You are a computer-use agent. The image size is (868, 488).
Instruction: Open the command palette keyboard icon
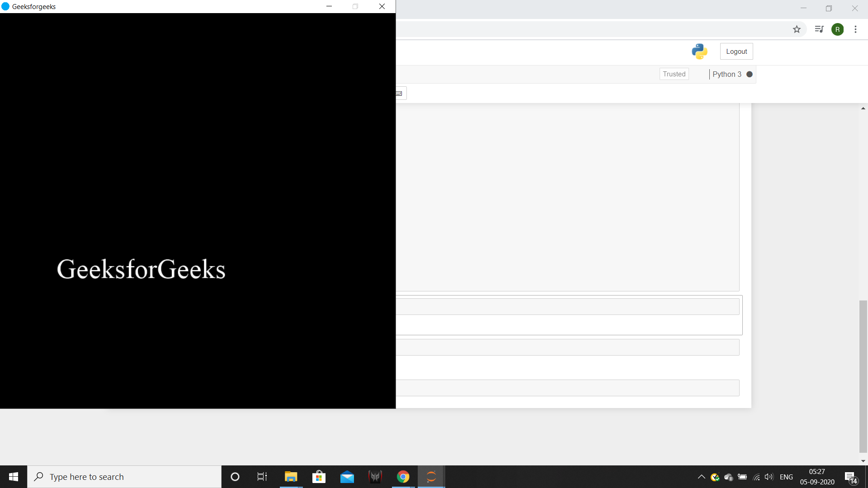400,94
